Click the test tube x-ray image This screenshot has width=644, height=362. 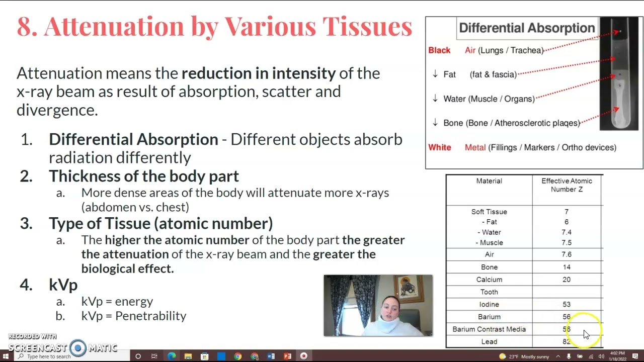click(x=618, y=74)
